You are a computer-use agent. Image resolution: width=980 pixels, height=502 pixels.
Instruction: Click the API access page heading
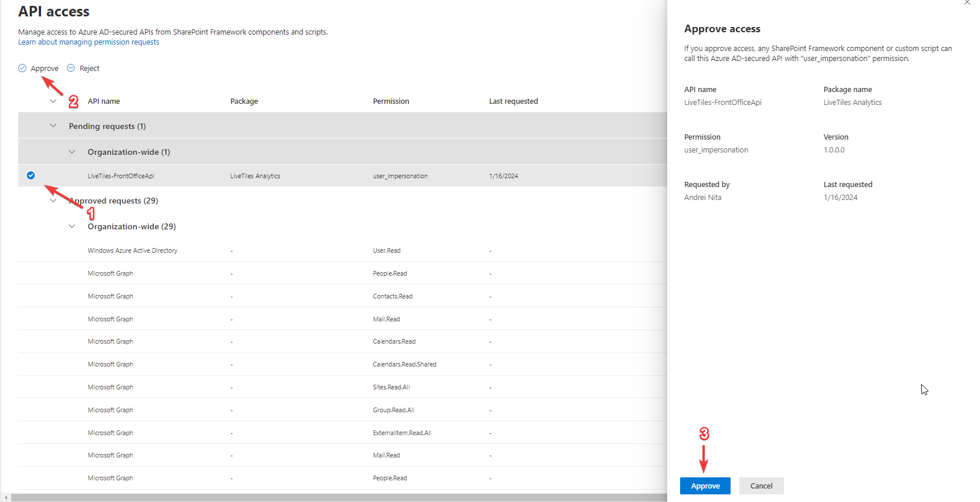pos(54,12)
